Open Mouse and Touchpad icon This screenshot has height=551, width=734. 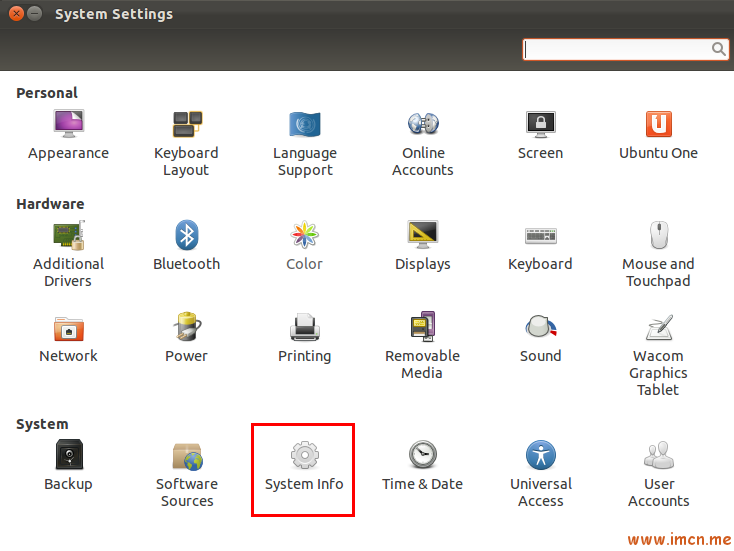(x=659, y=235)
